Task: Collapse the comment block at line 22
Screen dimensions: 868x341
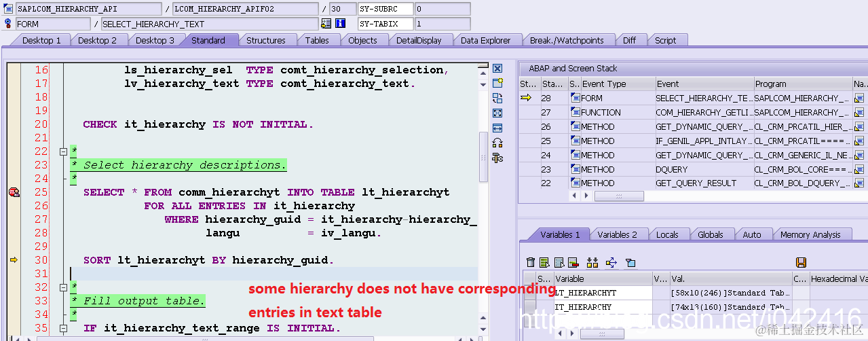Action: (63, 151)
